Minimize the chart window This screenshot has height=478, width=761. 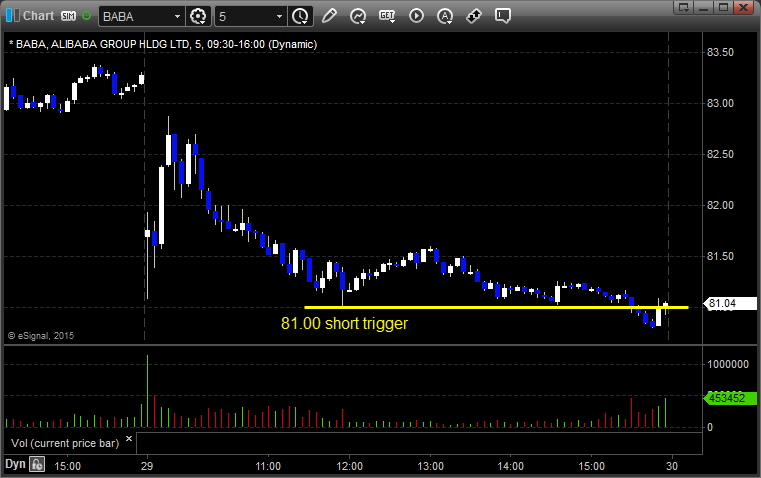pos(704,7)
